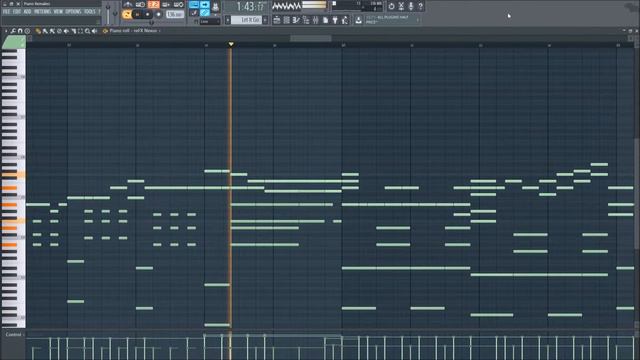The height and width of the screenshot is (360, 640).
Task: Open the stamp chord dropdown
Action: pyautogui.click(x=27, y=31)
